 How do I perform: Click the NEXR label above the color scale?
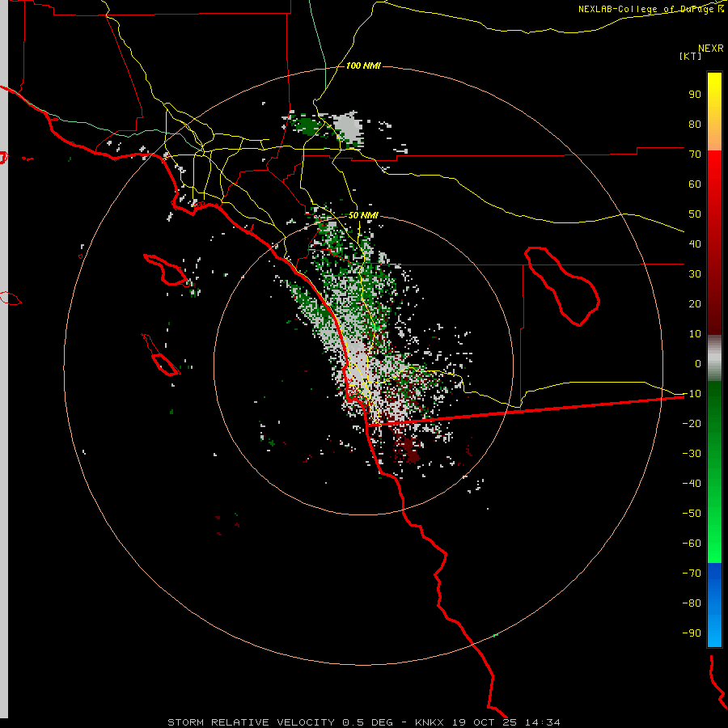point(711,49)
